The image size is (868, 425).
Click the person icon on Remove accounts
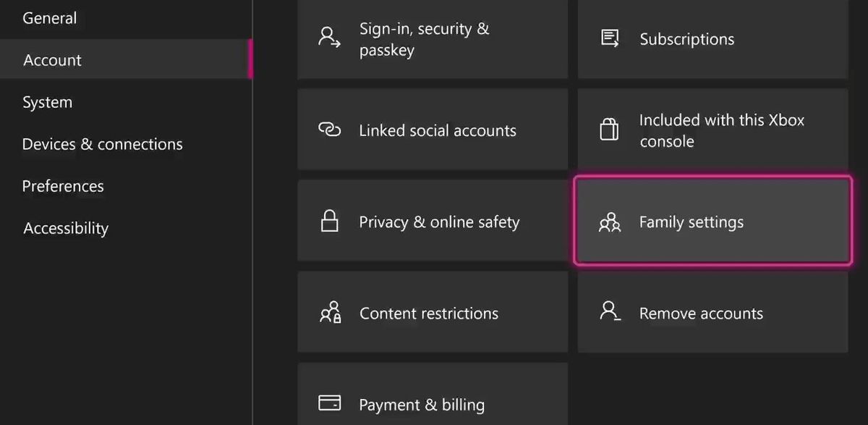point(609,313)
